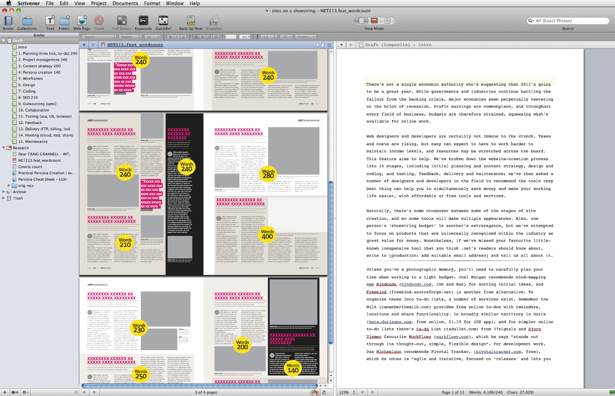Open the gear action menu in Binder footer
Viewport: 615px width, 396px height.
click(25, 392)
